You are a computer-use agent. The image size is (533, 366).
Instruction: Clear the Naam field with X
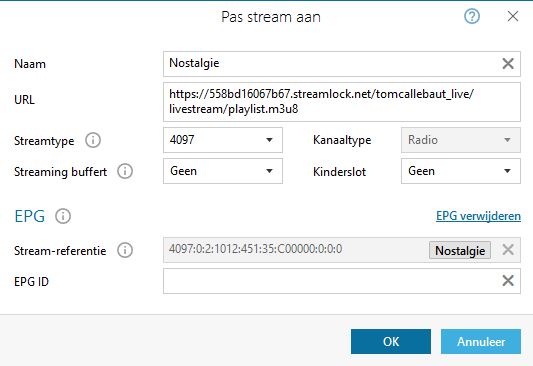(508, 64)
